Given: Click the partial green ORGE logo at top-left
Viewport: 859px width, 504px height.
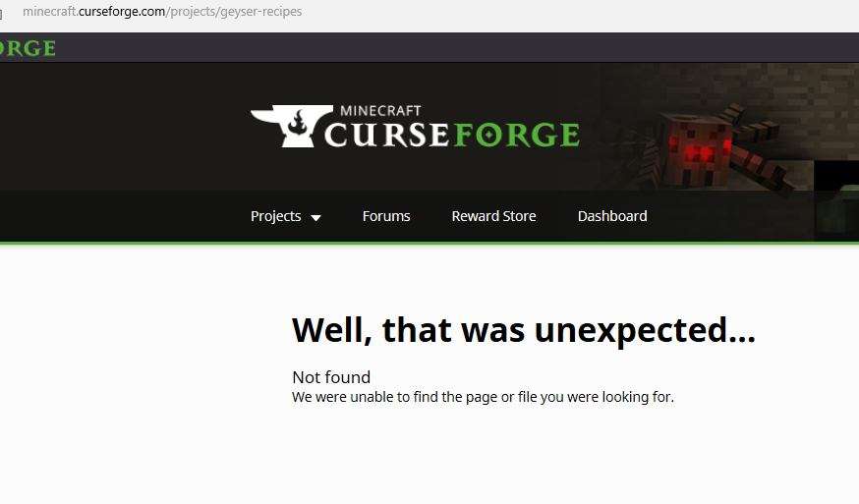Looking at the screenshot, I should [x=28, y=48].
